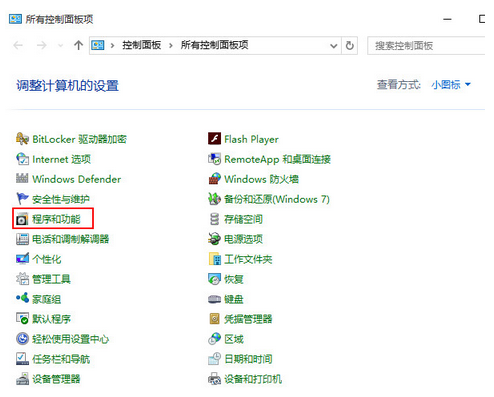Image resolution: width=494 pixels, height=397 pixels.
Task: Click the 键盘 keyboard icon
Action: [214, 299]
